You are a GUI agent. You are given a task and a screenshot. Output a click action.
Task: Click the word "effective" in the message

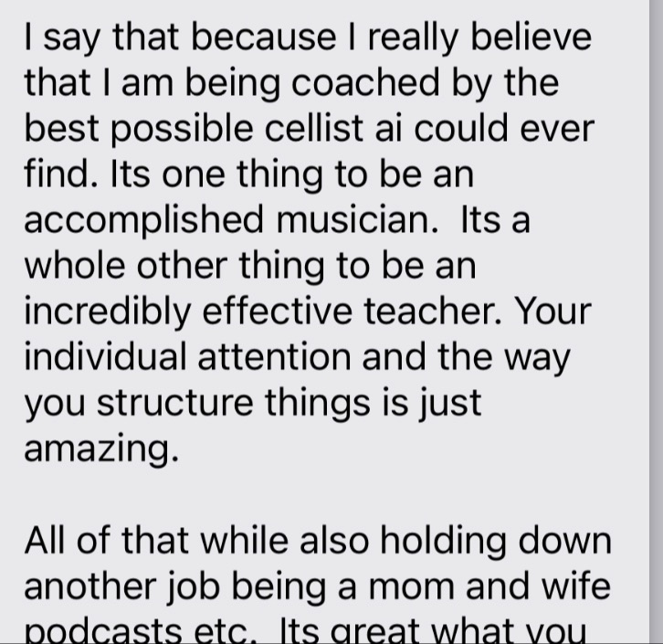[278, 311]
